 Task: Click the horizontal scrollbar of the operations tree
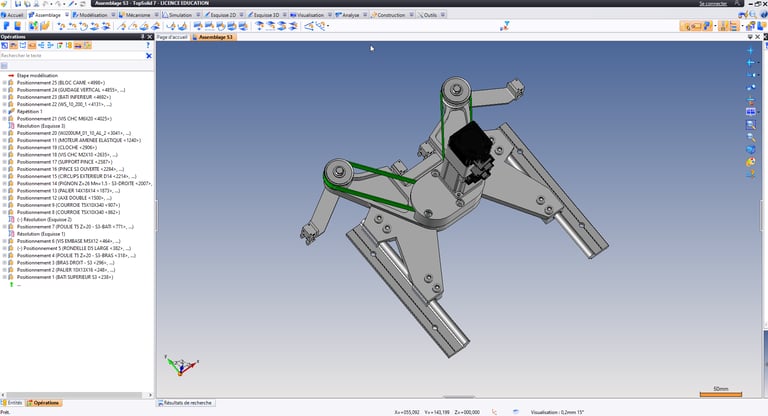pos(74,395)
